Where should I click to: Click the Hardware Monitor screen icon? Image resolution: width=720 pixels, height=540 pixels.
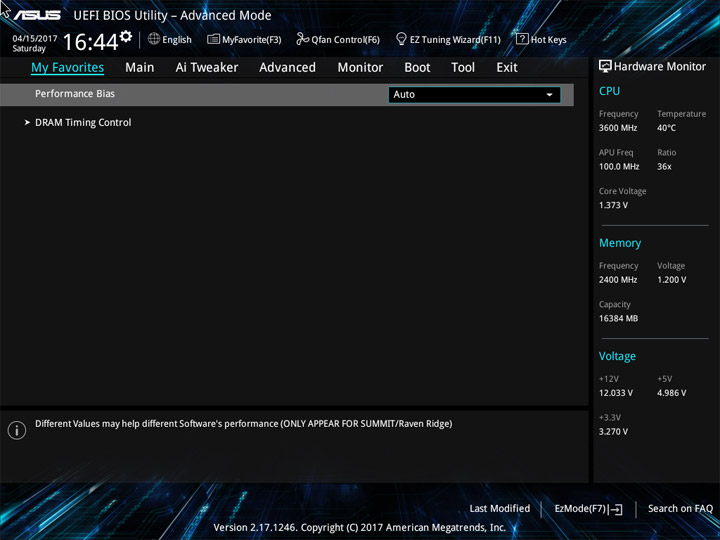point(605,66)
